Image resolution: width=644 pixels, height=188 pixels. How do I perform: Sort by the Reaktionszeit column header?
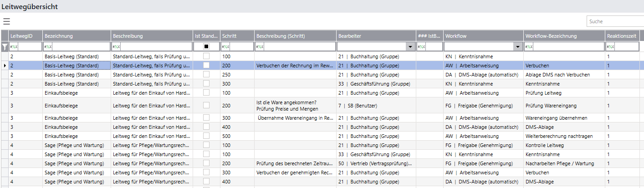tap(621, 36)
